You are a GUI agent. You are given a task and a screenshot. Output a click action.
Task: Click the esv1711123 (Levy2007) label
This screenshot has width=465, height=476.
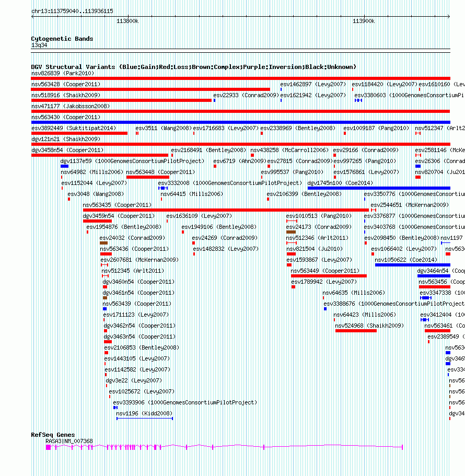click(x=136, y=315)
